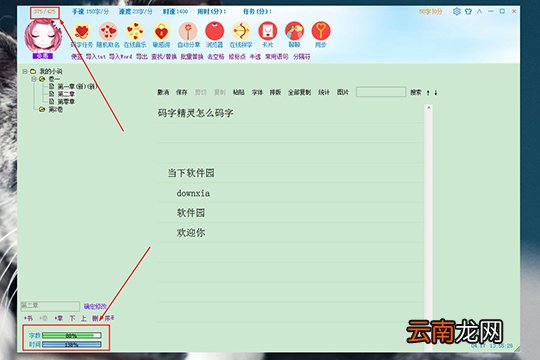The width and height of the screenshot is (540, 360).
Task: Click the kissing couple chat icon
Action: [294, 31]
